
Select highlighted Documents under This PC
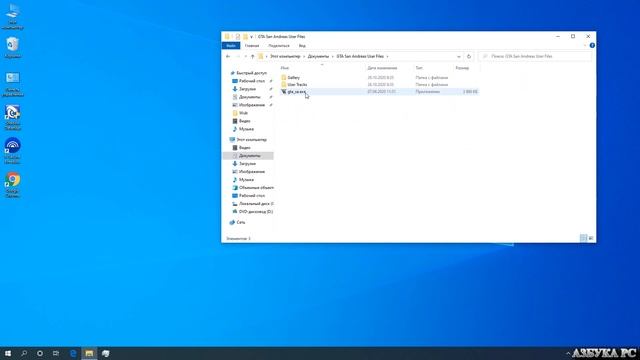(249, 156)
